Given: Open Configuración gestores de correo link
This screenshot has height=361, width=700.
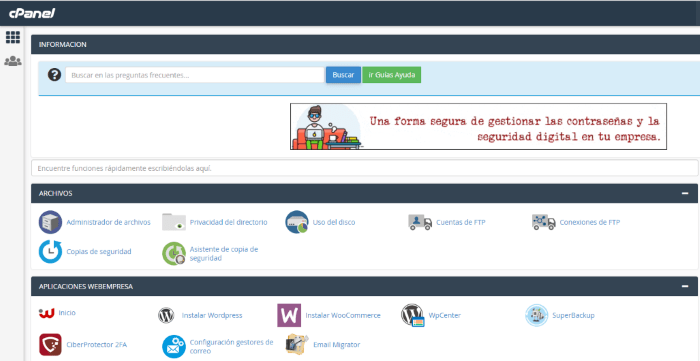Looking at the screenshot, I should [231, 347].
